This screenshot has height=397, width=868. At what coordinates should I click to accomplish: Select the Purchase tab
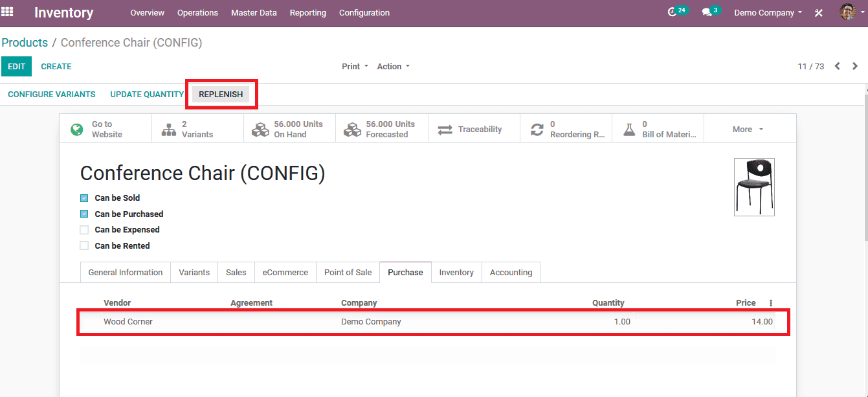click(x=405, y=273)
